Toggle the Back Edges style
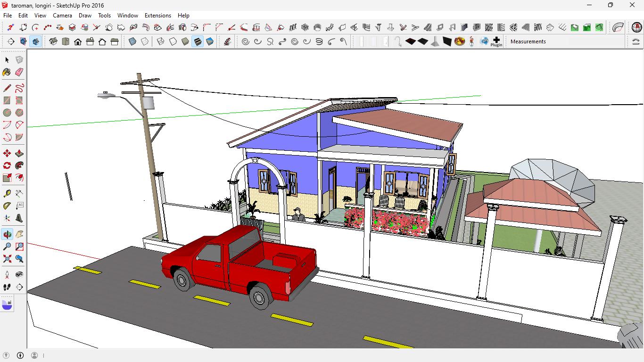Viewport: 644px width, 362px height. click(145, 41)
